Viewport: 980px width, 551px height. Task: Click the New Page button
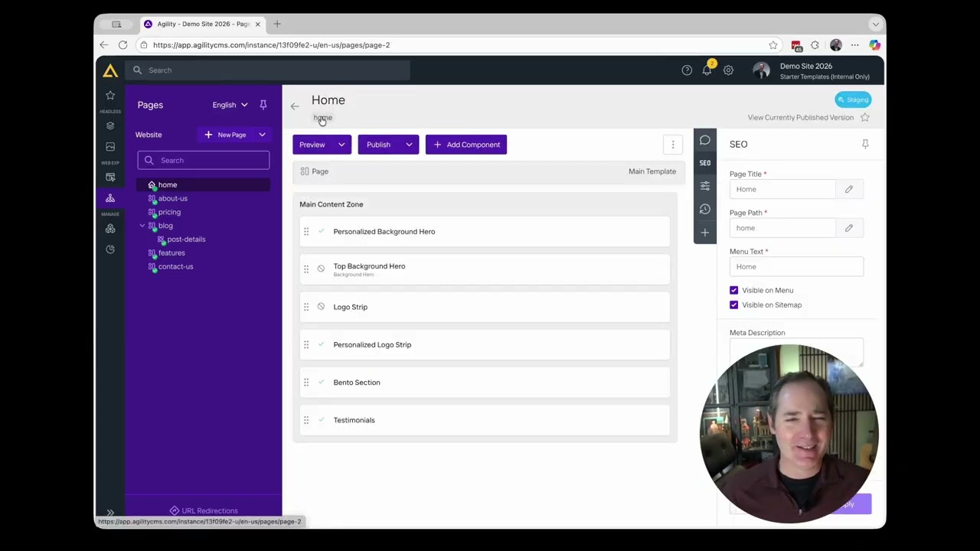pyautogui.click(x=225, y=135)
